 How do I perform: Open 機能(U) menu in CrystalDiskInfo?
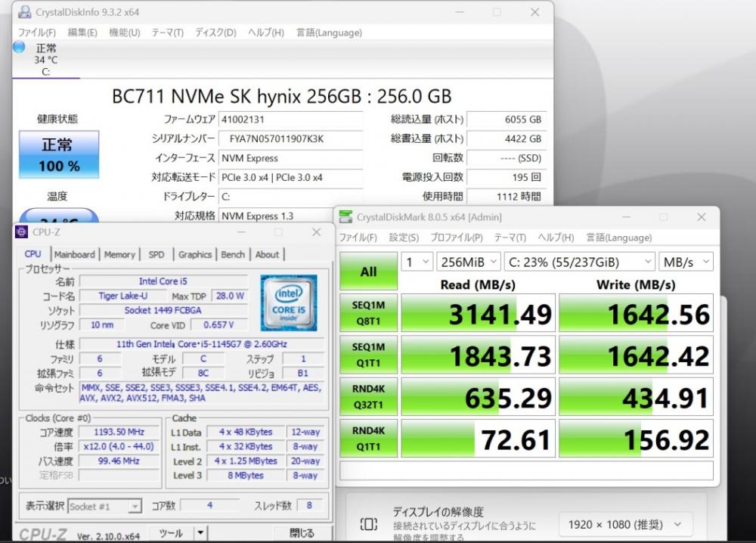tap(125, 33)
